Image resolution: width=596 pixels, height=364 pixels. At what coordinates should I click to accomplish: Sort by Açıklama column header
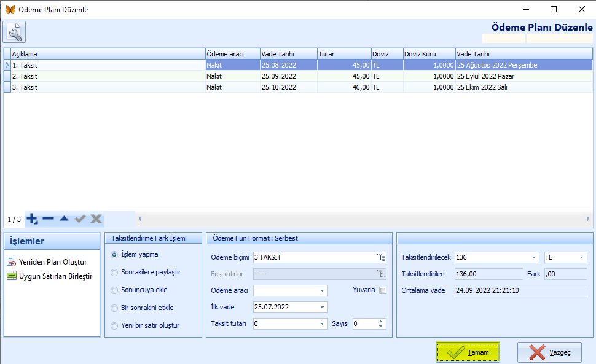[108, 54]
